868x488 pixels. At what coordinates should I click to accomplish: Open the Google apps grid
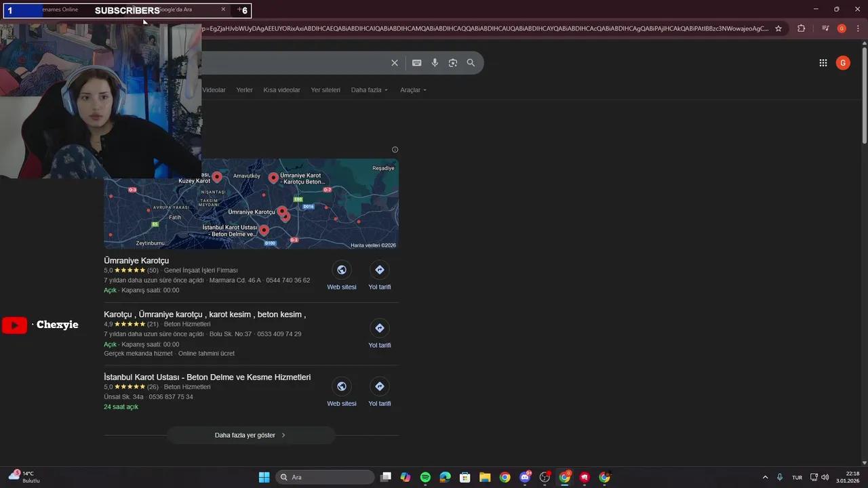823,62
